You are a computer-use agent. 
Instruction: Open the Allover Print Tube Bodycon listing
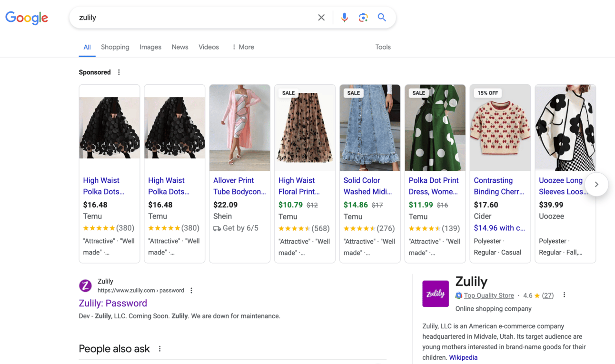[239, 186]
